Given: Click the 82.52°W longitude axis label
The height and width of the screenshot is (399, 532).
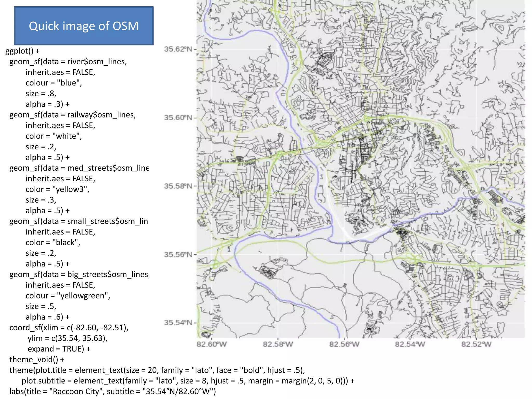Looking at the screenshot, I should 476,344.
